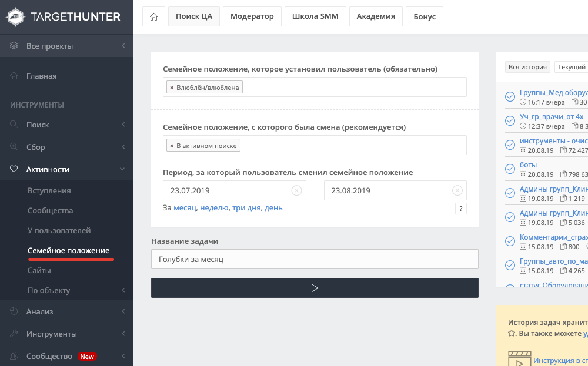Click the checkmark icon beside боты task
The width and height of the screenshot is (588, 366).
coord(510,169)
